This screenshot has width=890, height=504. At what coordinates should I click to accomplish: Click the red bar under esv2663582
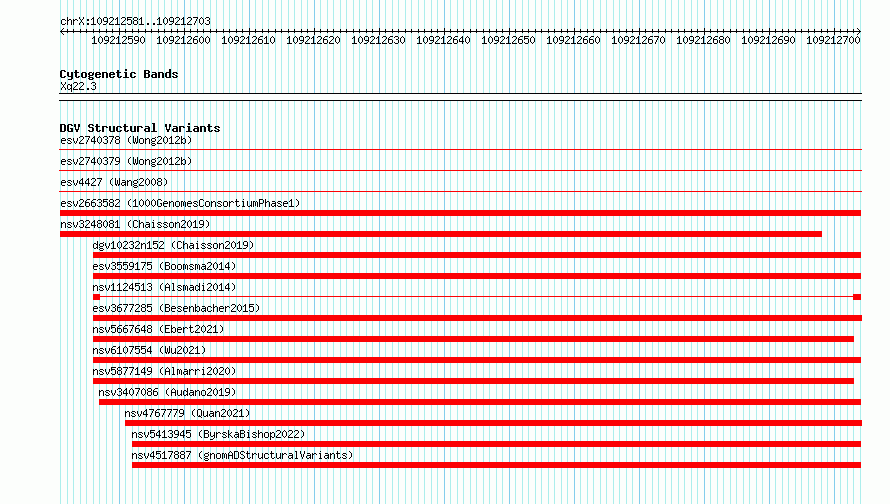pyautogui.click(x=460, y=213)
